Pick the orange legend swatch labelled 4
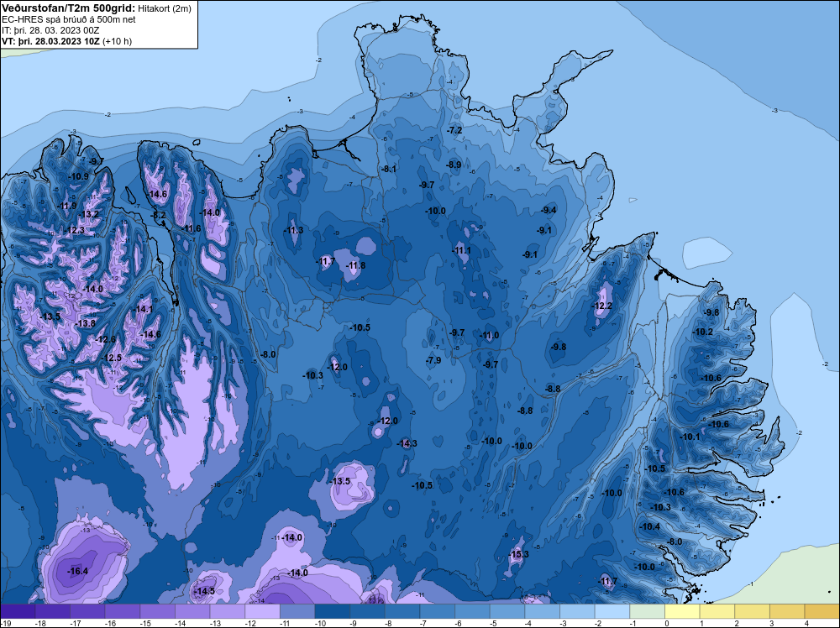Image resolution: width=840 pixels, height=628 pixels. pyautogui.click(x=822, y=611)
